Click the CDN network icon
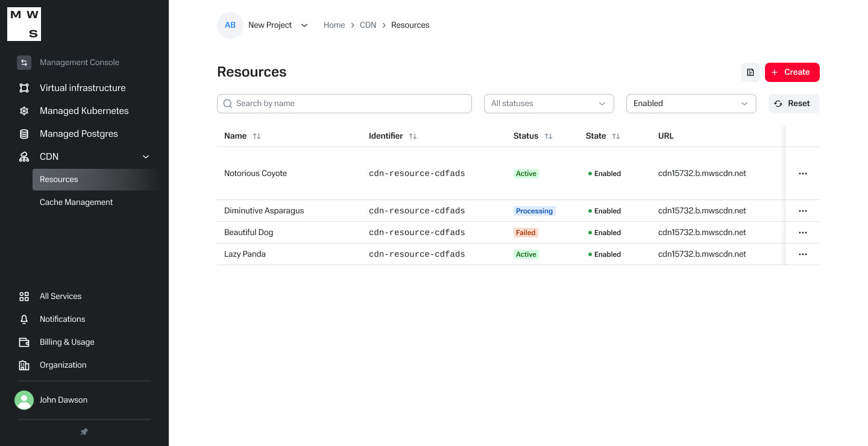The height and width of the screenshot is (446, 868). [x=24, y=157]
